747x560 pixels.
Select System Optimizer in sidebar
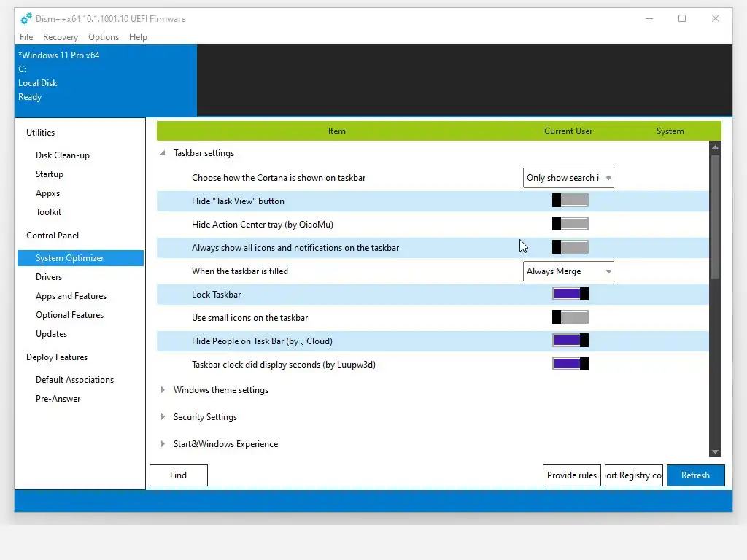pyautogui.click(x=80, y=258)
